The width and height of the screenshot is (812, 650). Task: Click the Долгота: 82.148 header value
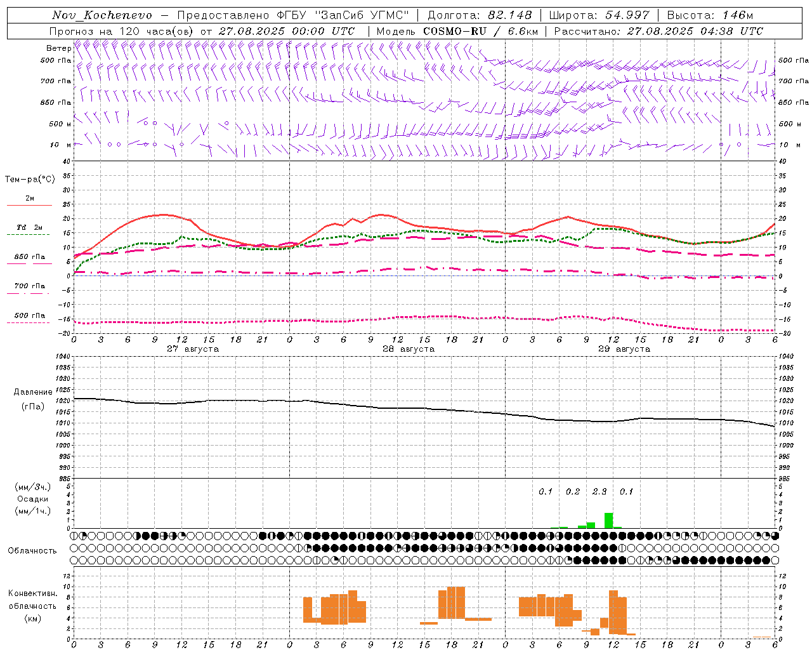click(x=480, y=15)
